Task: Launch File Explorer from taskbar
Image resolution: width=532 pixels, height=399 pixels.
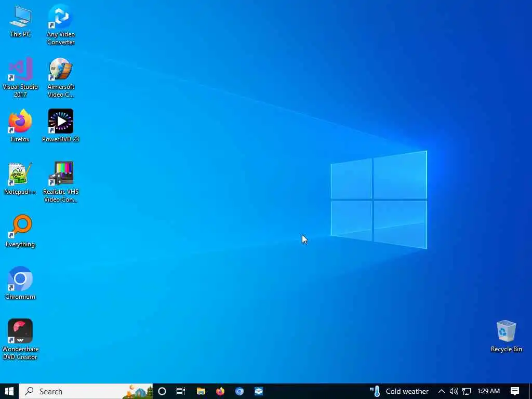Action: pyautogui.click(x=201, y=391)
